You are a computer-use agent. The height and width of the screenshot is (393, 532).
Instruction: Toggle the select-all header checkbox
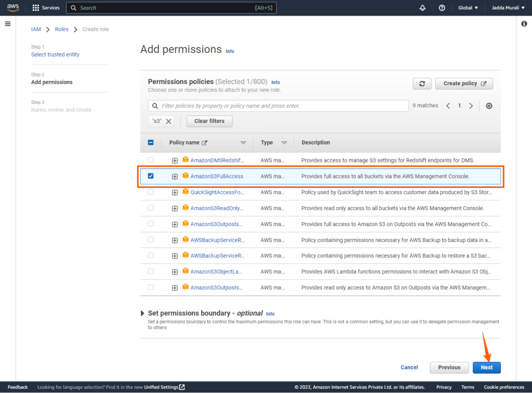coord(151,142)
